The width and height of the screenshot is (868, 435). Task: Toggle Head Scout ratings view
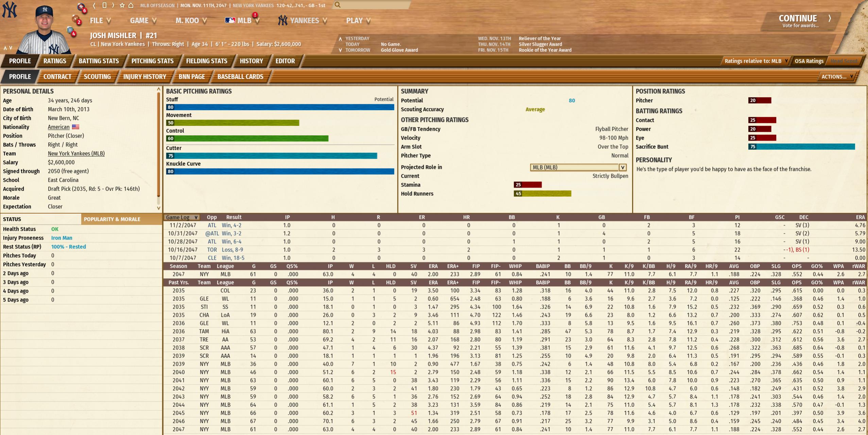844,61
